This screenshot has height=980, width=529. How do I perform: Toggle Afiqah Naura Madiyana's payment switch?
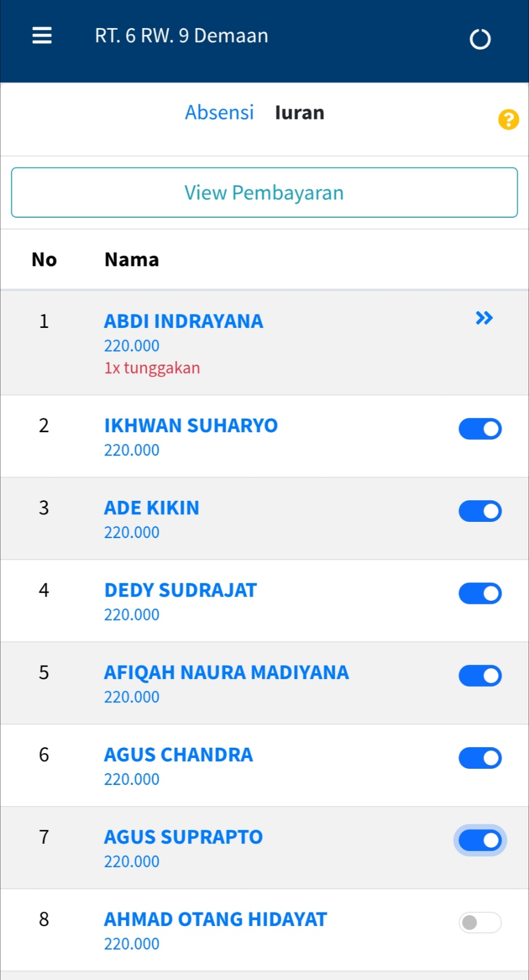[x=480, y=676]
